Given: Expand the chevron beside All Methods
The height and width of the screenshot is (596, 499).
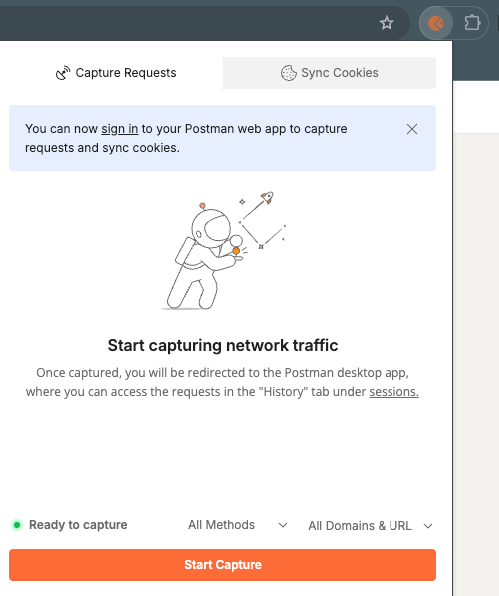Looking at the screenshot, I should tap(283, 525).
